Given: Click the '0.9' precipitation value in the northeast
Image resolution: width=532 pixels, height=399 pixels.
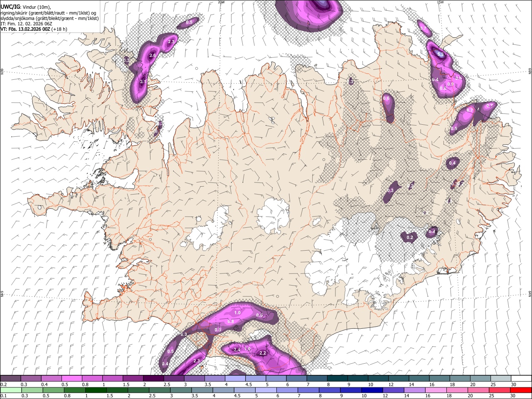Looking at the screenshot, I should 450,84.
